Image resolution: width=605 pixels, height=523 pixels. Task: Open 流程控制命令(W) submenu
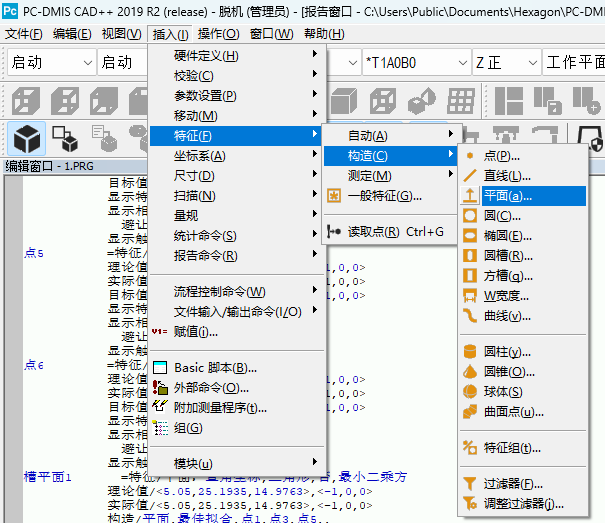[x=236, y=291]
